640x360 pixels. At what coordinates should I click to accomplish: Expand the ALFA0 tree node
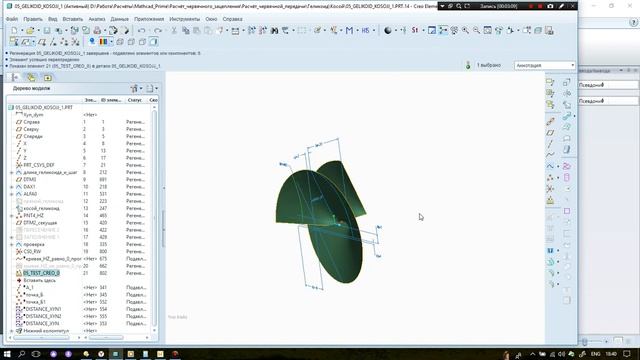pos(12,194)
